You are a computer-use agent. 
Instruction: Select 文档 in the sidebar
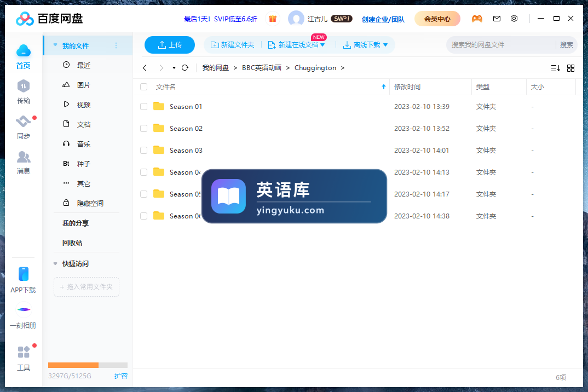pyautogui.click(x=84, y=124)
